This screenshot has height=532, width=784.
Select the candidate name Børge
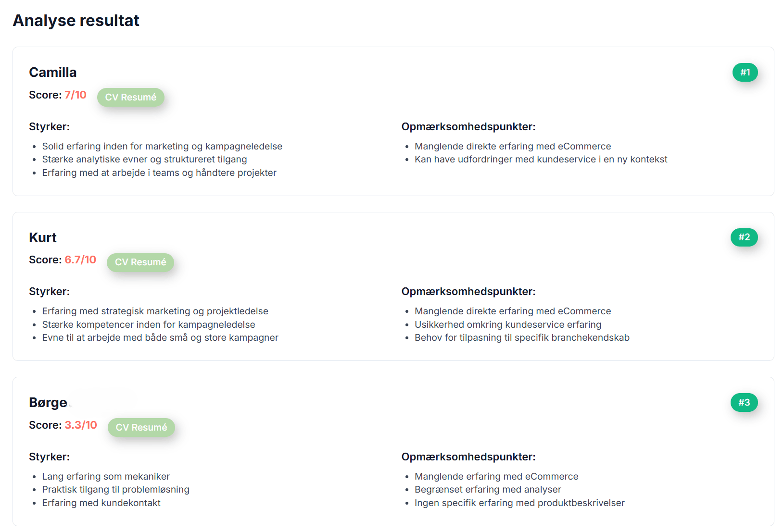pyautogui.click(x=48, y=402)
